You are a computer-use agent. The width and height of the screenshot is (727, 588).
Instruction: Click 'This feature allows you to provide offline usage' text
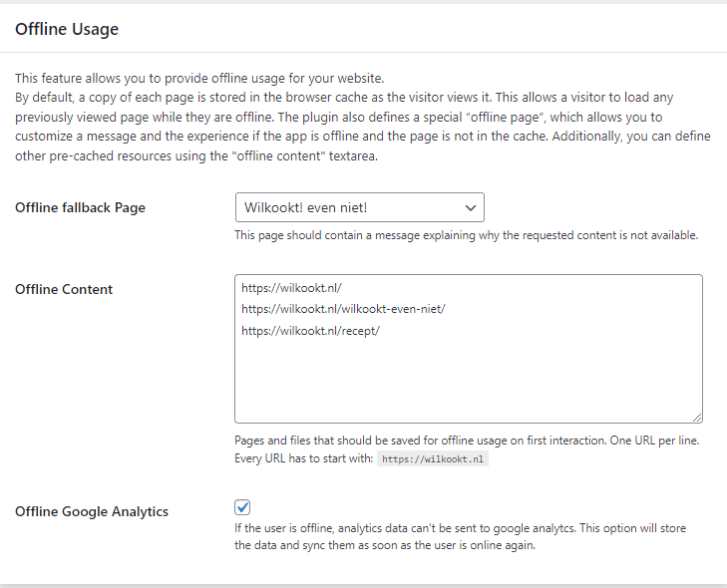point(199,78)
